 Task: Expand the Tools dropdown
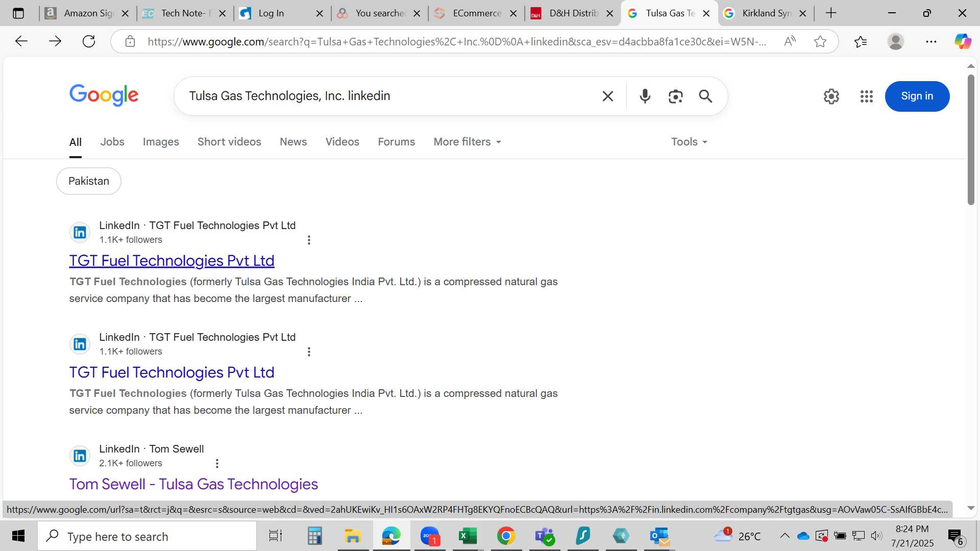[689, 142]
